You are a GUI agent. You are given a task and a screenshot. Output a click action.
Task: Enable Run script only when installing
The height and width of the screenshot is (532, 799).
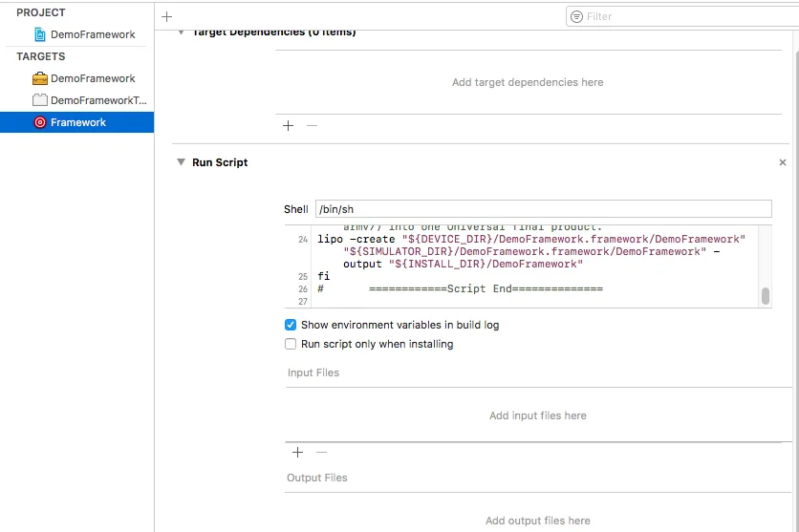coord(292,344)
